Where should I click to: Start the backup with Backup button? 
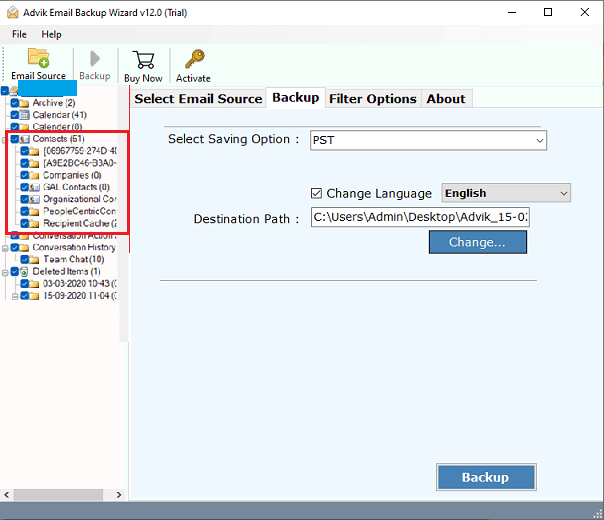coord(486,477)
